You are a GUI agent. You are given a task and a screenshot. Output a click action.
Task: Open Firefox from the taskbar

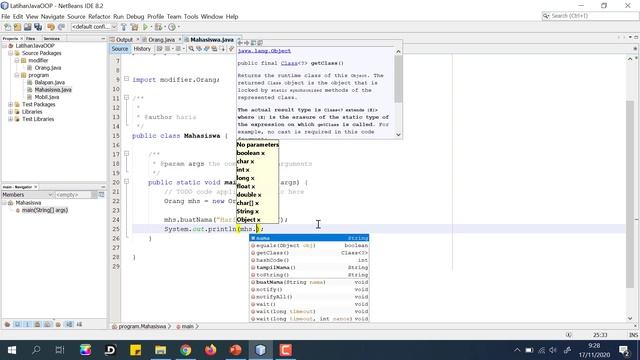click(211, 350)
